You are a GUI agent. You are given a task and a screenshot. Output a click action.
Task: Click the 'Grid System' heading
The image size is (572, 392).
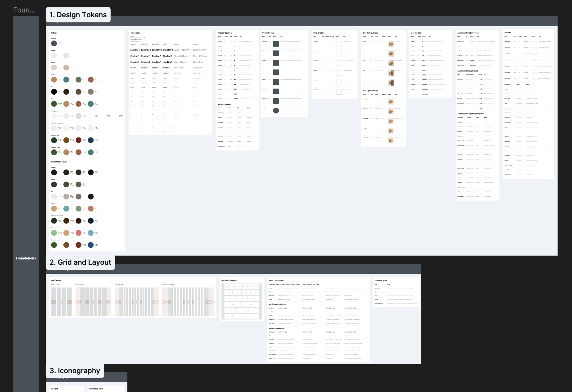pos(56,280)
